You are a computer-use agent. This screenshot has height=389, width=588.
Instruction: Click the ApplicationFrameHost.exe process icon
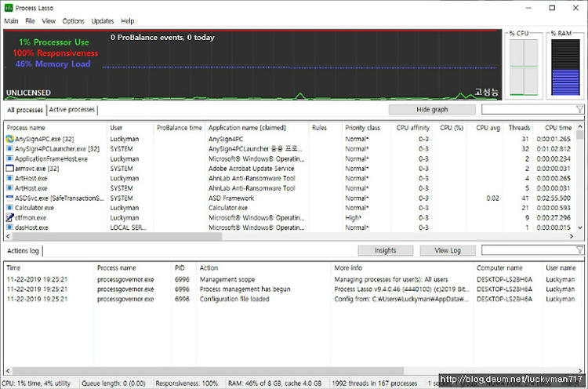(9, 158)
